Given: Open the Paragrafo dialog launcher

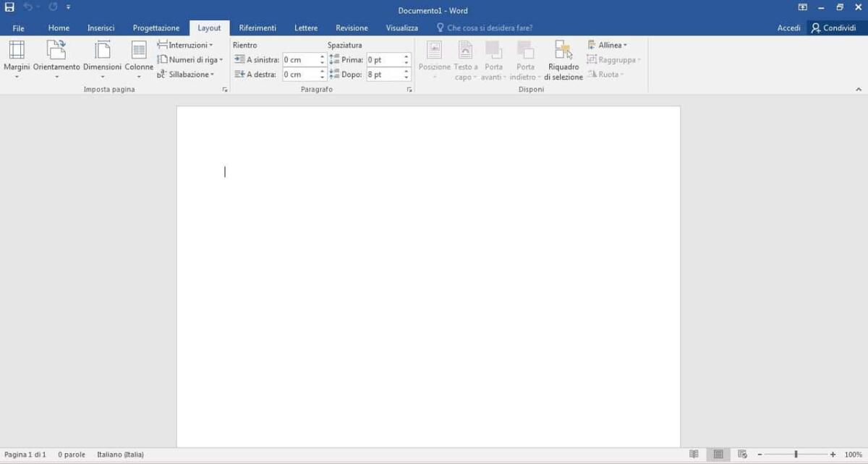Looking at the screenshot, I should [x=409, y=89].
